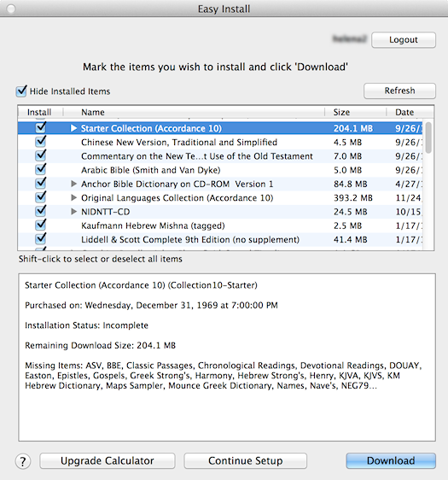The image size is (448, 480).
Task: Select Kaufmann Hebrew Mishna (tagged) name
Action: coord(153,225)
